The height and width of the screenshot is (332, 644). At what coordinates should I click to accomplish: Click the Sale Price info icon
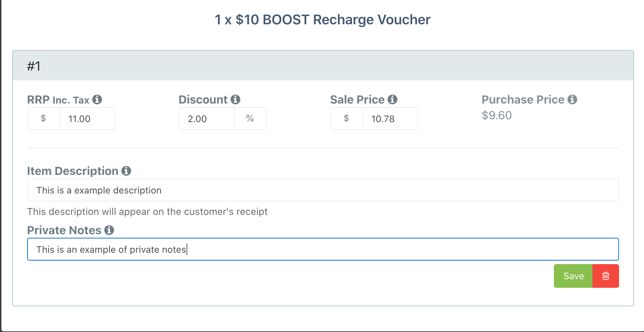[392, 100]
